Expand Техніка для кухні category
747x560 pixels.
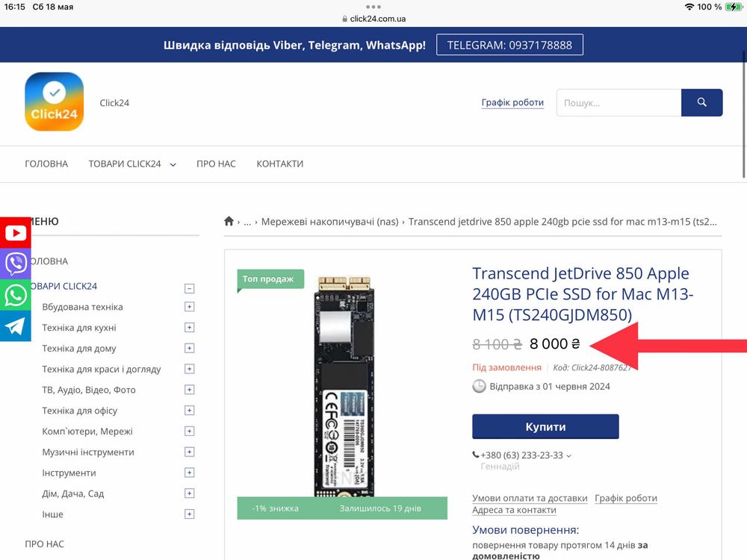pyautogui.click(x=189, y=328)
